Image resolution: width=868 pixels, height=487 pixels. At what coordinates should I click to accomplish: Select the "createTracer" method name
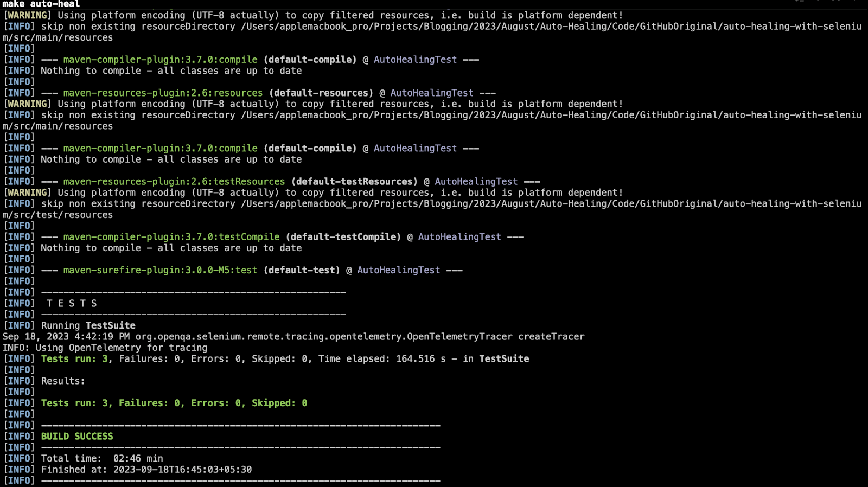pyautogui.click(x=551, y=336)
